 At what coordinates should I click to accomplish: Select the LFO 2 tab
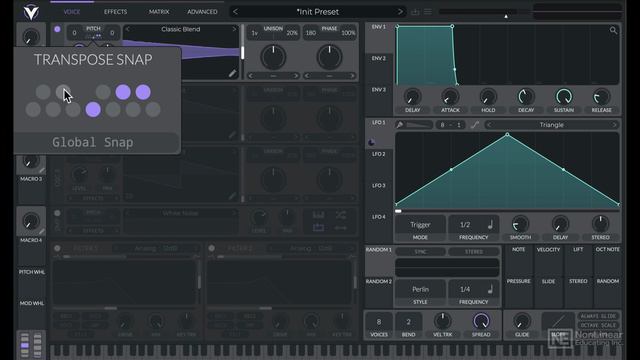tap(379, 154)
